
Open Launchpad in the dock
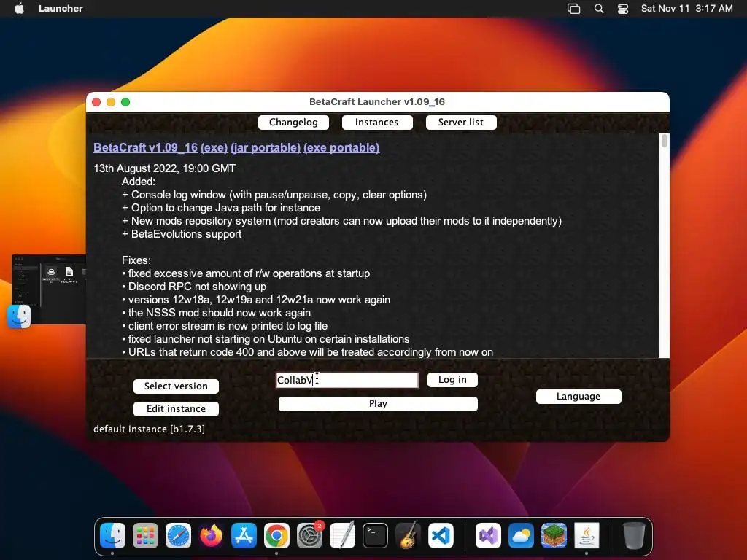coord(145,536)
